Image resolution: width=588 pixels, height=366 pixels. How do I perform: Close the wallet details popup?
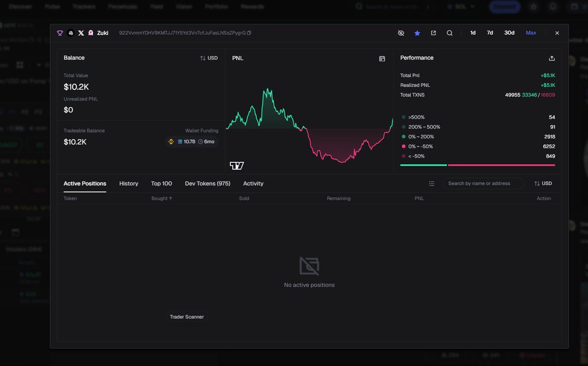point(557,33)
